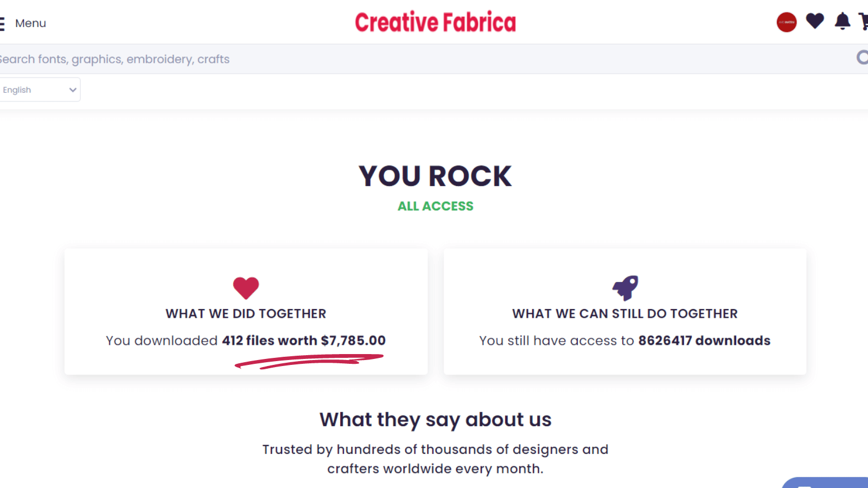The image size is (868, 488).
Task: Open the red profile avatar
Action: (x=786, y=22)
